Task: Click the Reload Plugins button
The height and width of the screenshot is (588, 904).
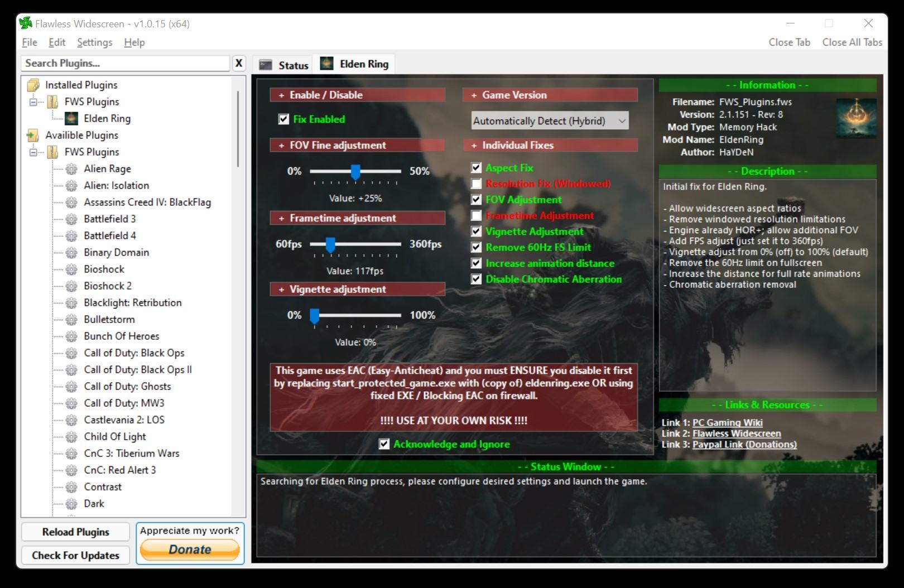Action: [x=75, y=532]
